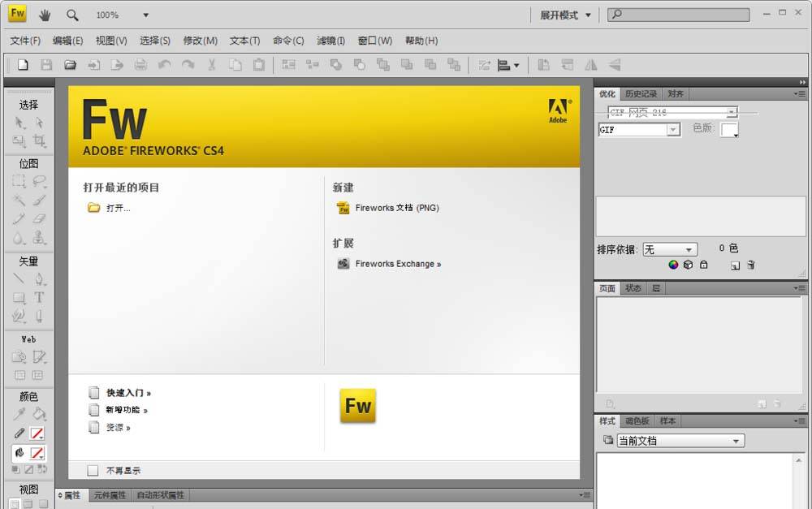This screenshot has height=509, width=812.
Task: Select the Eyedropper tool in color section
Action: 19,414
